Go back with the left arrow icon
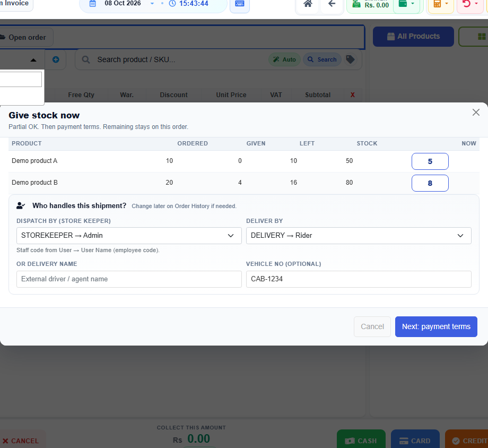Screen dimensions: 488x448 coord(332,4)
